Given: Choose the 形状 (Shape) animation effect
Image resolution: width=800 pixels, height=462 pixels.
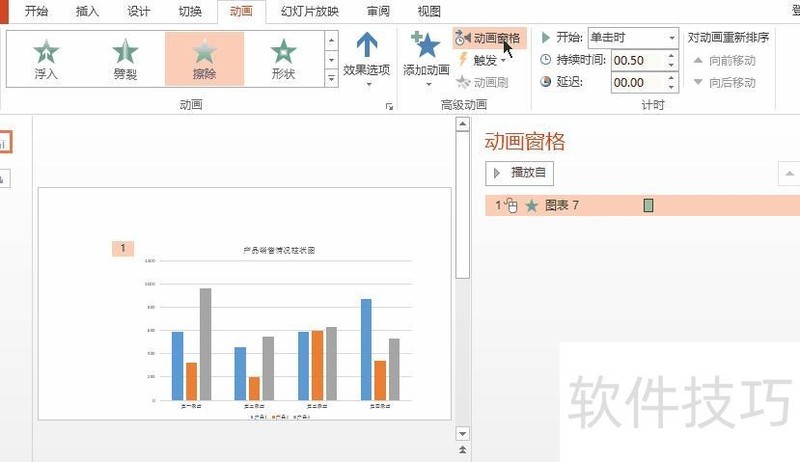Looking at the screenshot, I should pyautogui.click(x=283, y=59).
